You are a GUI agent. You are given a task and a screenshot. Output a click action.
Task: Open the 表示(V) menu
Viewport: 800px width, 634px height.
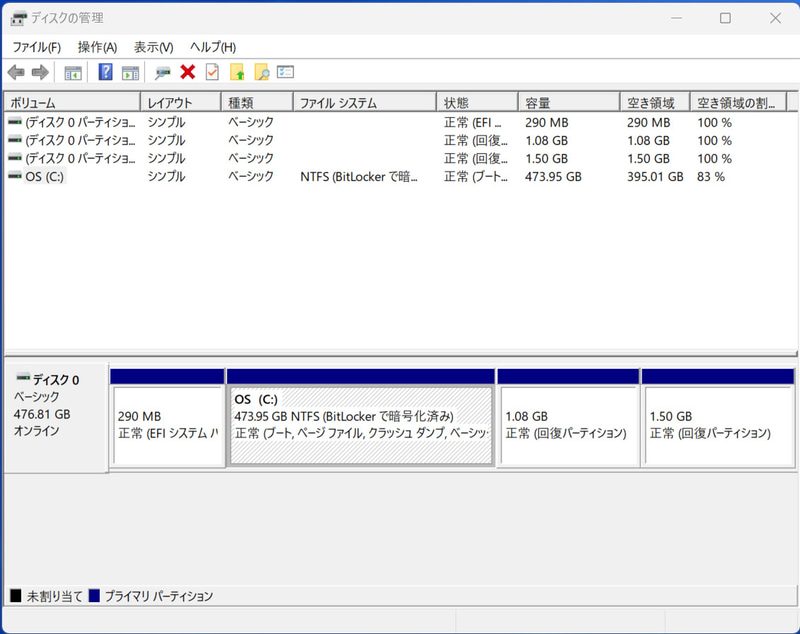pos(153,47)
